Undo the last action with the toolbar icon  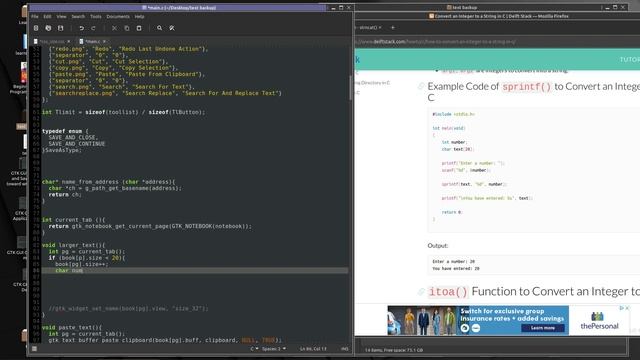coord(82,28)
